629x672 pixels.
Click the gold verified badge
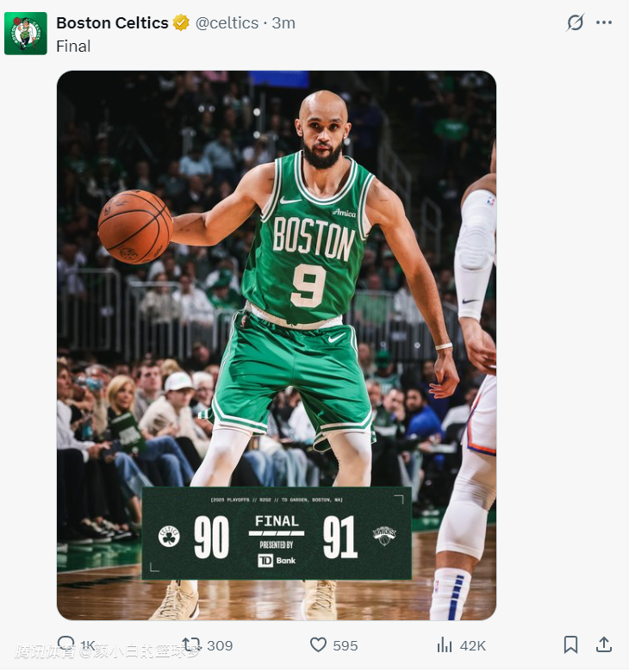pyautogui.click(x=181, y=23)
